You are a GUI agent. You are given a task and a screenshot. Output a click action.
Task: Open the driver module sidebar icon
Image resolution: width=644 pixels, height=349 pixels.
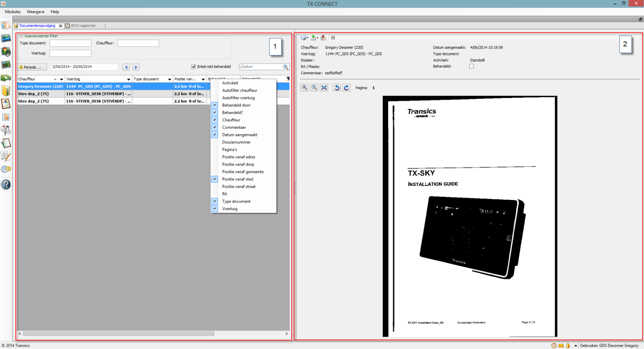coord(6,52)
